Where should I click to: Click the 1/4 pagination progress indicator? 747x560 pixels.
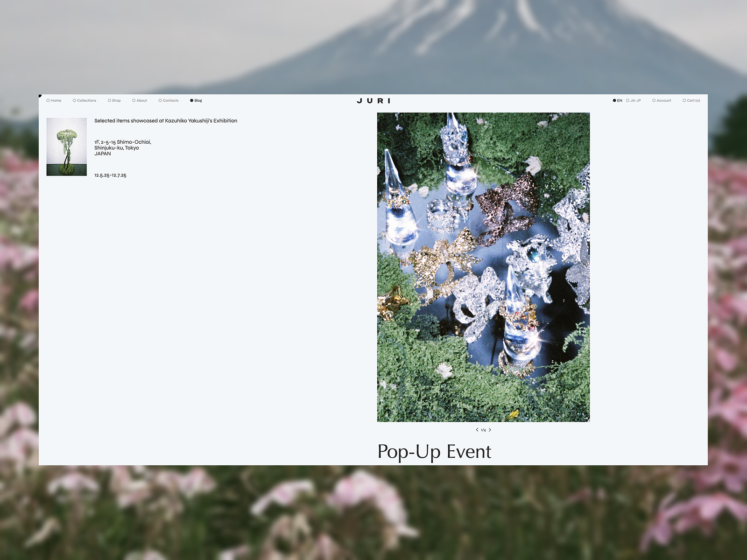[x=483, y=430]
